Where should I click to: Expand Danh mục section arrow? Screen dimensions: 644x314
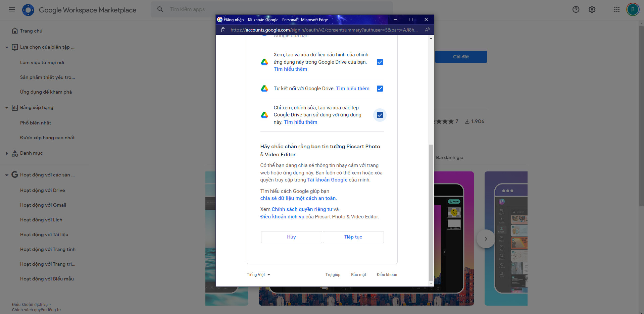(x=7, y=153)
